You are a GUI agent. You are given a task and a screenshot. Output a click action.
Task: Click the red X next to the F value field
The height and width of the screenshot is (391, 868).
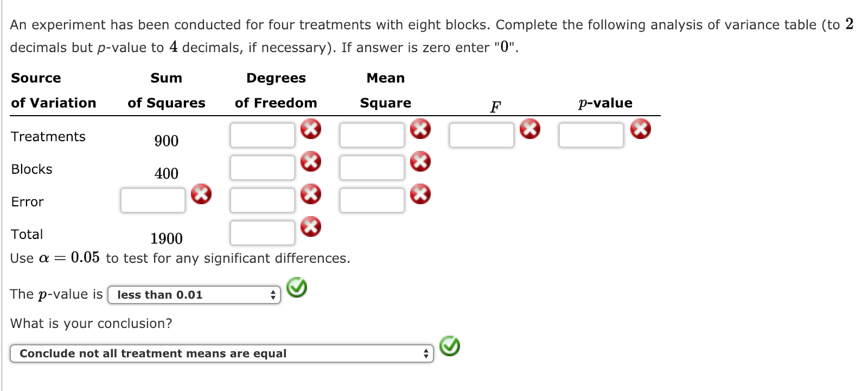point(530,129)
